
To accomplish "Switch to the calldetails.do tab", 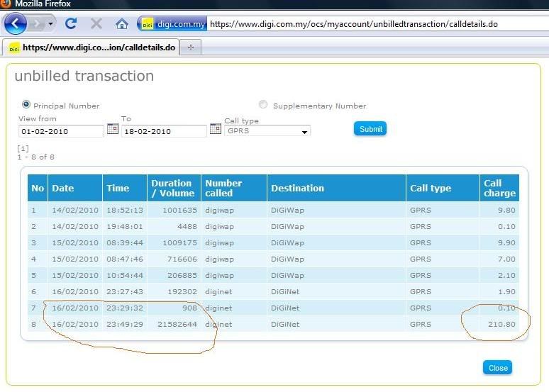I will coord(91,47).
